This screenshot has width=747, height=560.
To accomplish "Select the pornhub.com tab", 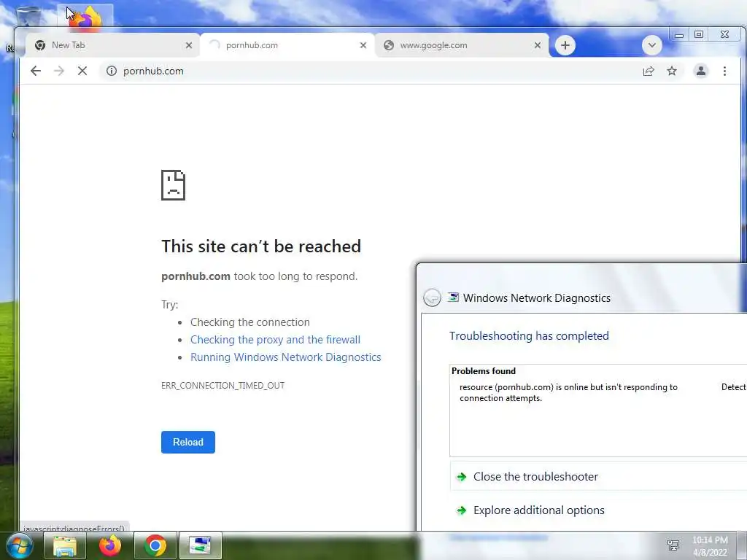I will coord(286,45).
